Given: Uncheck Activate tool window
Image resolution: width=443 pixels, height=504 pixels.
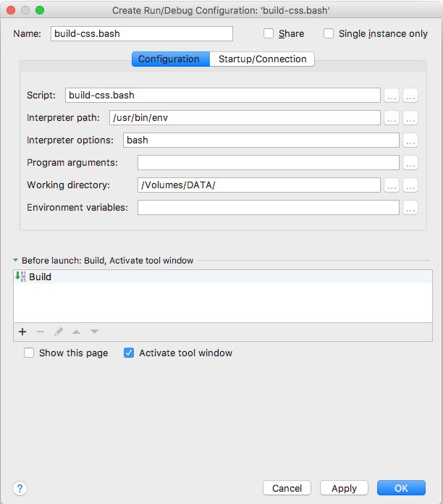Looking at the screenshot, I should (129, 353).
